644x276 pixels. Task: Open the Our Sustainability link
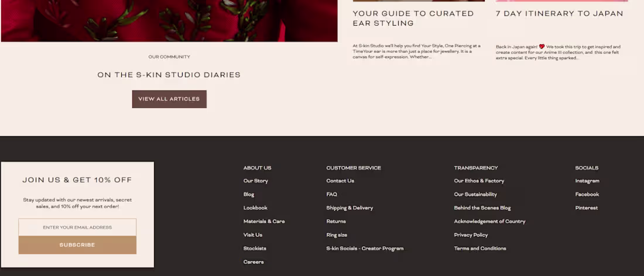click(x=475, y=194)
